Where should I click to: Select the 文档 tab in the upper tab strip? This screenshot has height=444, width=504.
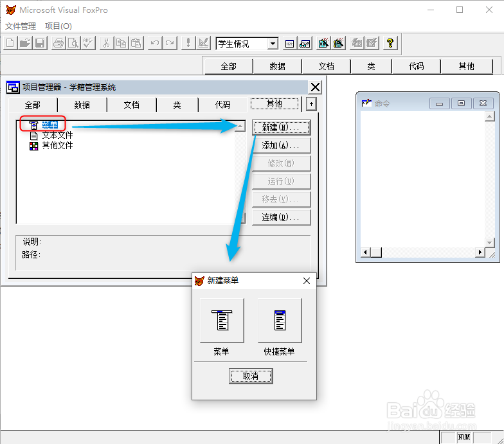[x=327, y=66]
